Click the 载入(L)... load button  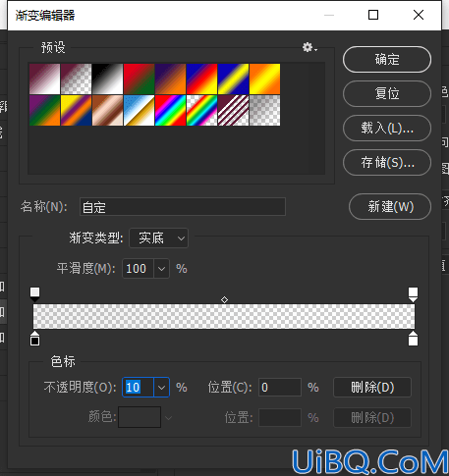[x=387, y=128]
